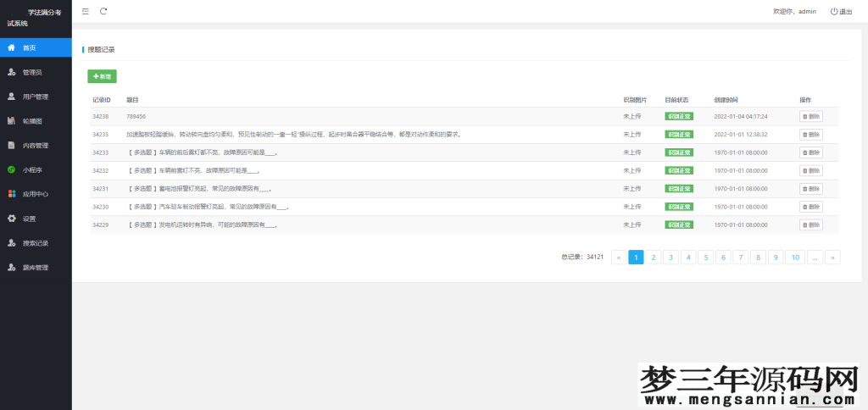
Task: Open 管理员 from the sidebar
Action: [x=32, y=72]
